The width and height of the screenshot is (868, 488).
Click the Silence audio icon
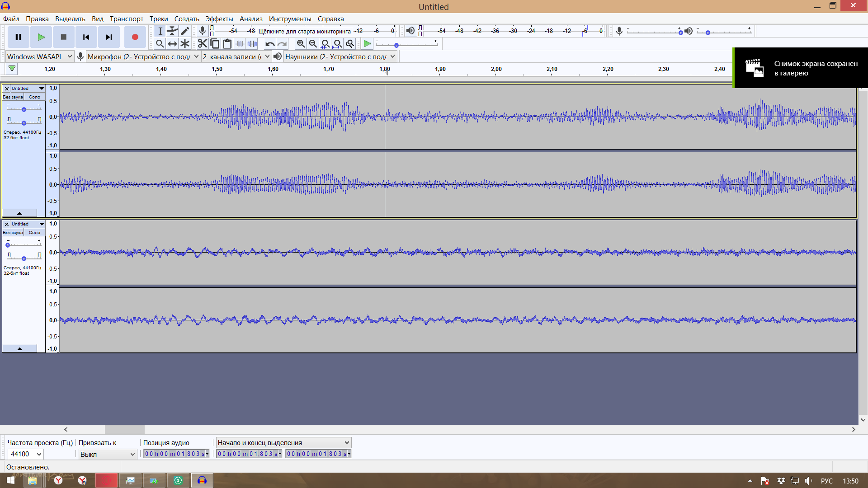click(x=252, y=43)
